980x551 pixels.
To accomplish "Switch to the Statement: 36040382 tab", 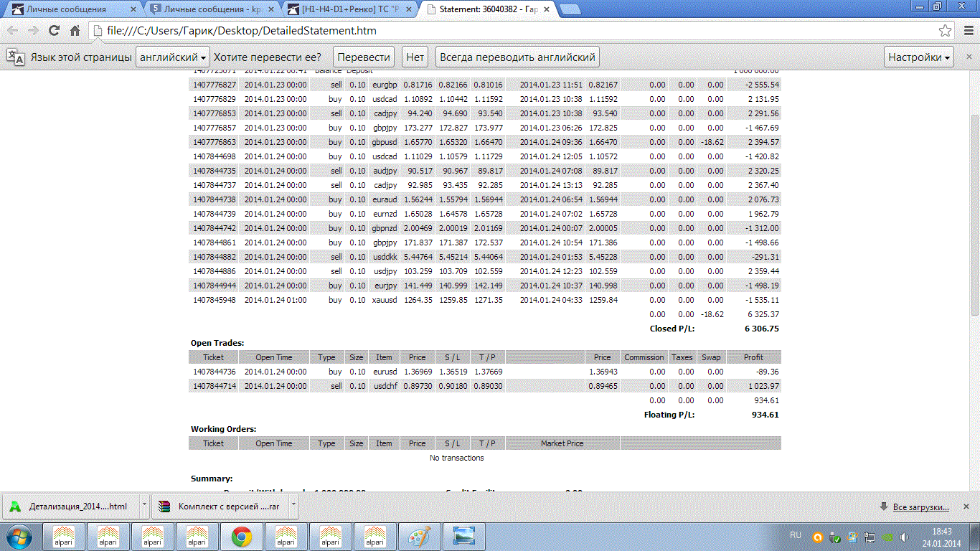I will point(488,9).
